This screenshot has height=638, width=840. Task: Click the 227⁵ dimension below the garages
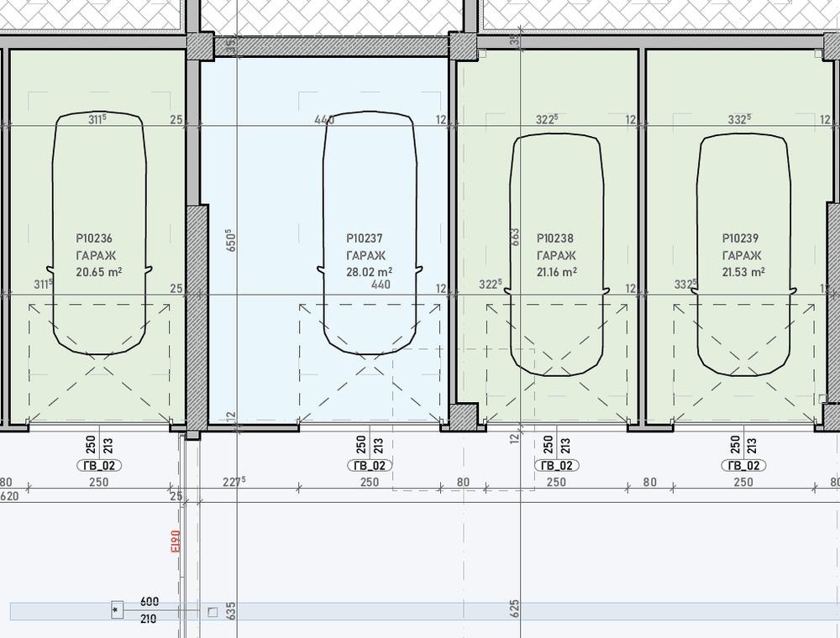coord(233,482)
